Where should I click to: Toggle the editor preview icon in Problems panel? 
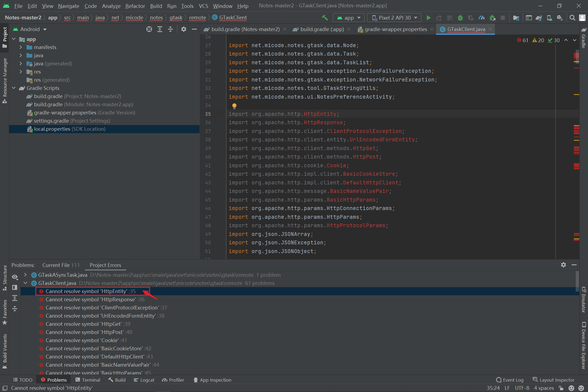[x=15, y=287]
